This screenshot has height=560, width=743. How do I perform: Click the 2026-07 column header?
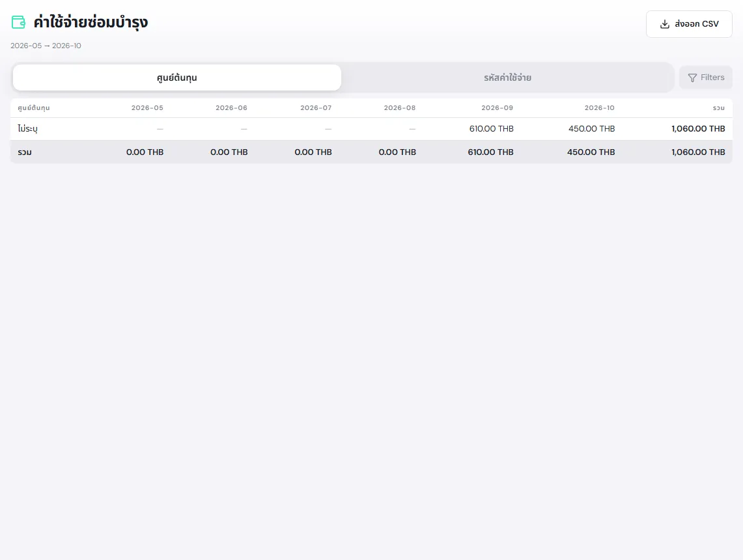tap(316, 108)
